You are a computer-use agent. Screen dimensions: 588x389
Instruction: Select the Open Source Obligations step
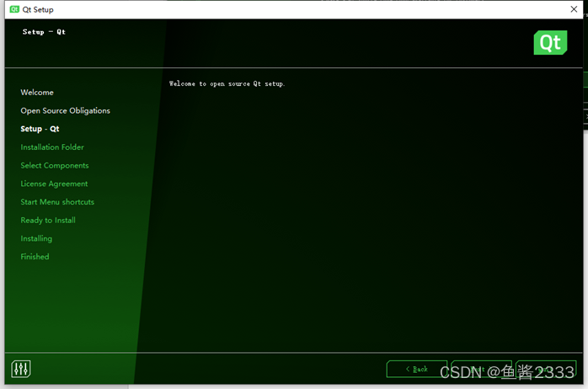point(65,110)
